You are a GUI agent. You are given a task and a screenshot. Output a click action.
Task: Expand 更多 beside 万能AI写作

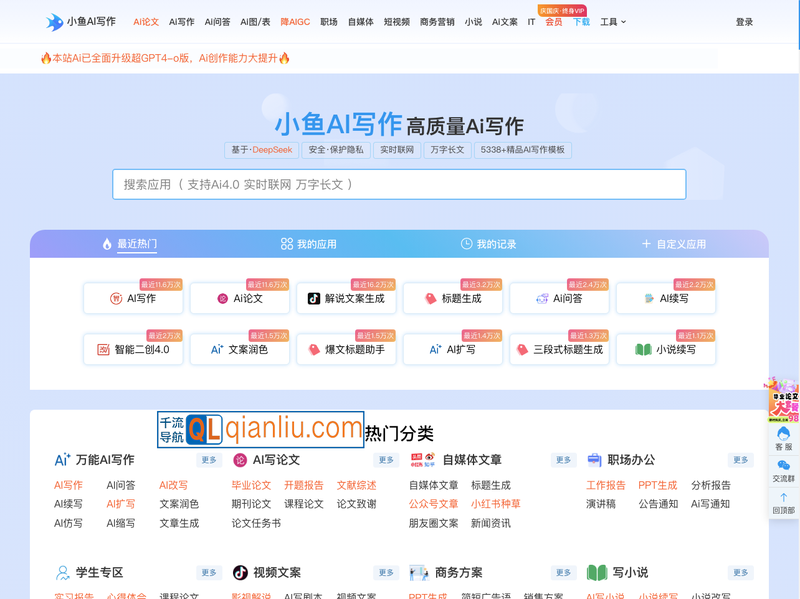coord(209,460)
